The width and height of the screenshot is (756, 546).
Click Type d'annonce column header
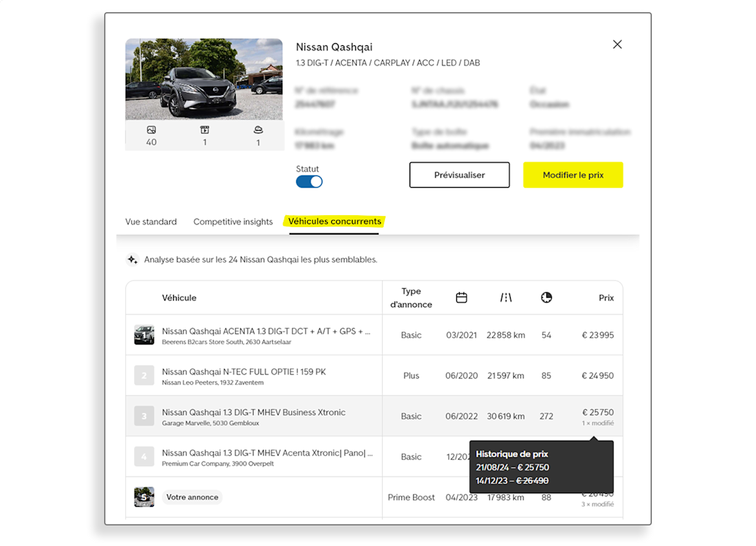click(x=411, y=298)
